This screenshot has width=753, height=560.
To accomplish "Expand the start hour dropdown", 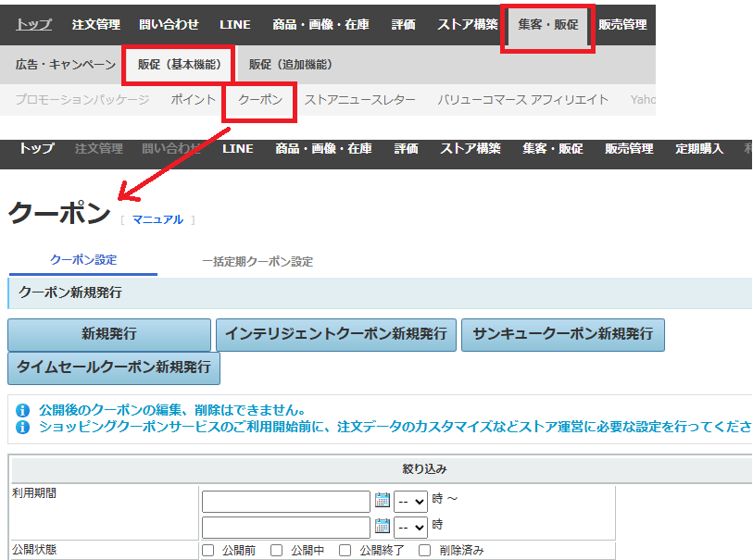I will tap(410, 501).
